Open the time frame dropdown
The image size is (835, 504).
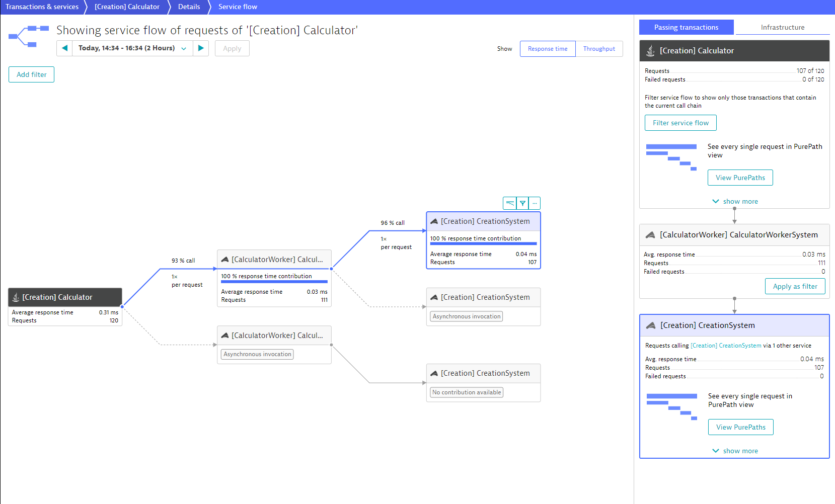coord(132,48)
